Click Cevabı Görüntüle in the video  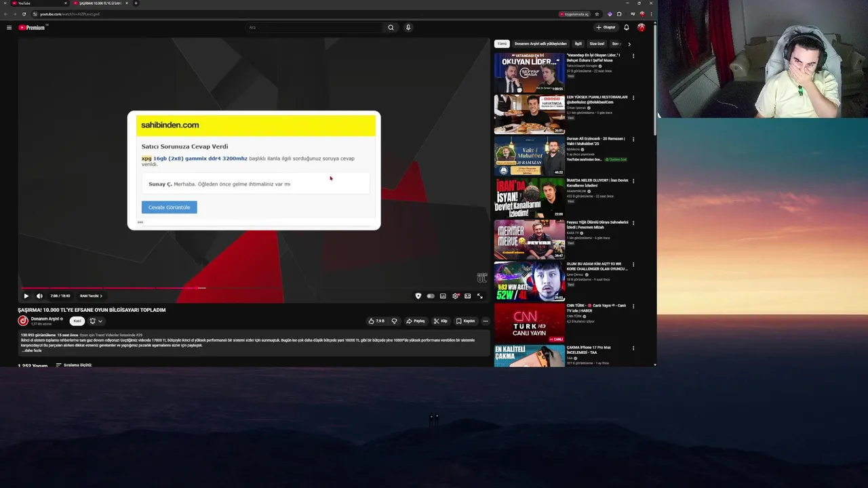tap(170, 207)
